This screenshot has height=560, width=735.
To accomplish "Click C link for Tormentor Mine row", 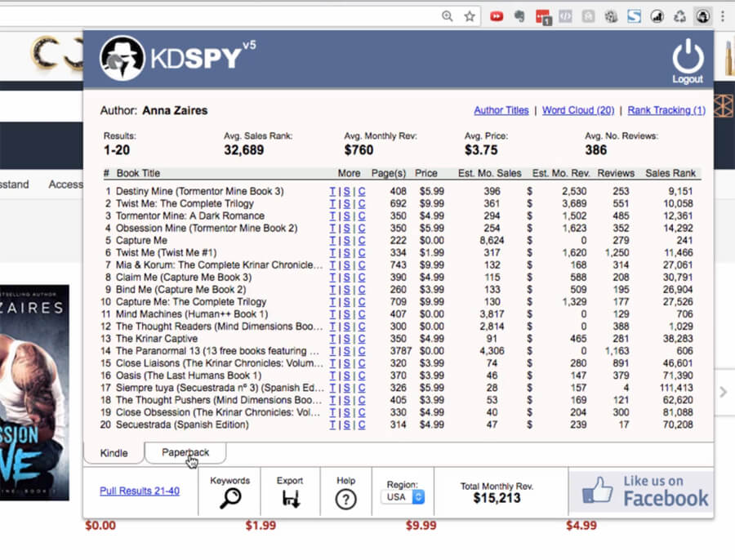I will pos(362,216).
